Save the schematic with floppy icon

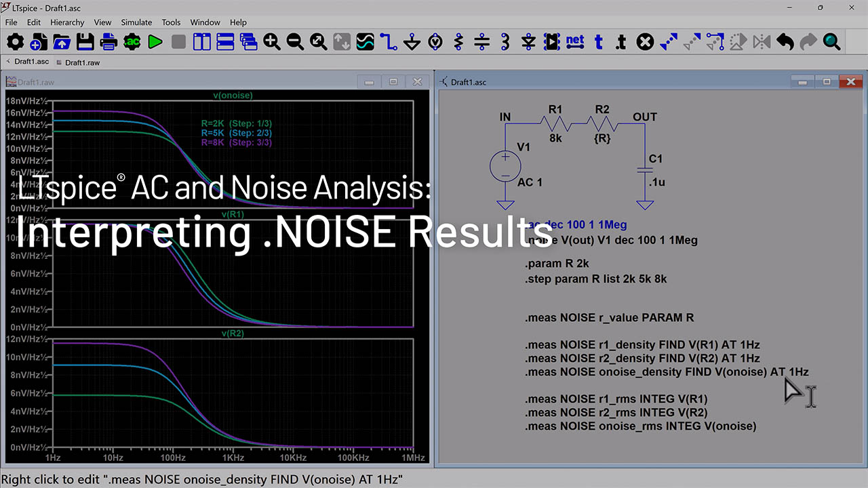(x=85, y=42)
